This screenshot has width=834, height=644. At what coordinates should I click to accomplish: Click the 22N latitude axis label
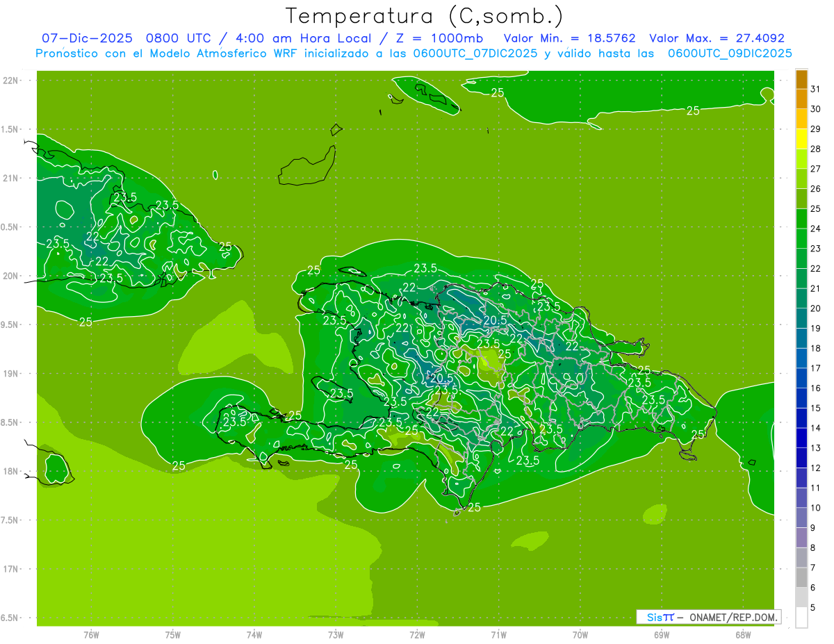tap(10, 81)
